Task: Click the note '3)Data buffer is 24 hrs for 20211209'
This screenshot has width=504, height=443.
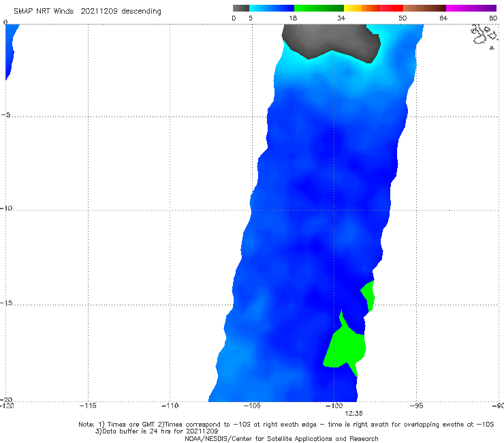Action: pyautogui.click(x=157, y=431)
